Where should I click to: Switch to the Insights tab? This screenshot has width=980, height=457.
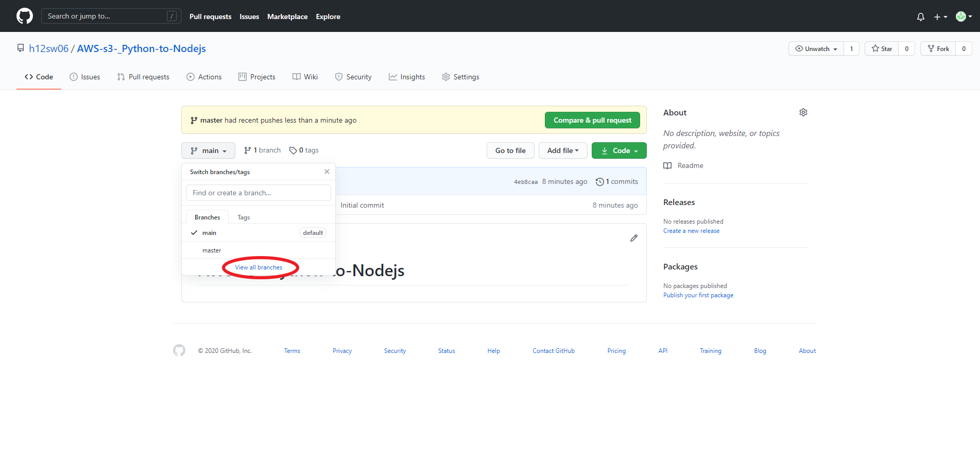407,77
